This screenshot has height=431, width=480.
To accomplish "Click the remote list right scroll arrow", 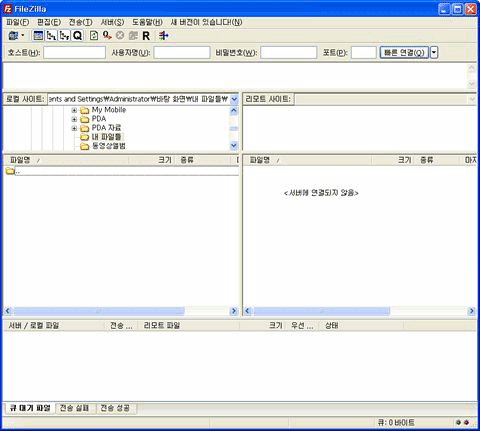I will (x=472, y=311).
